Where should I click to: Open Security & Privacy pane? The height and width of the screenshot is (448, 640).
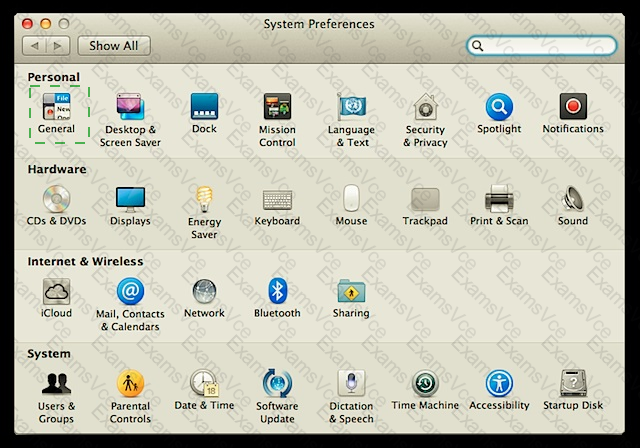click(x=425, y=107)
